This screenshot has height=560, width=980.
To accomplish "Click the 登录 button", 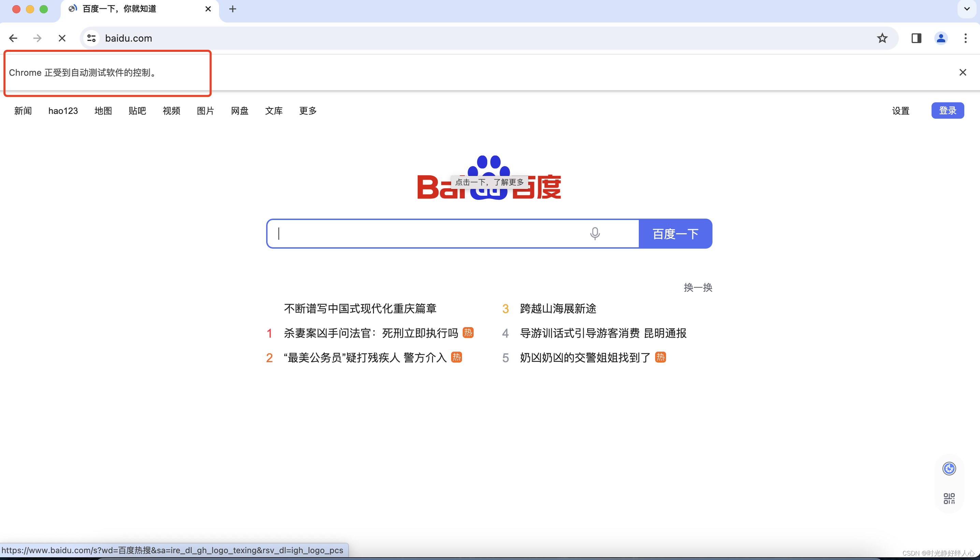I will [948, 110].
